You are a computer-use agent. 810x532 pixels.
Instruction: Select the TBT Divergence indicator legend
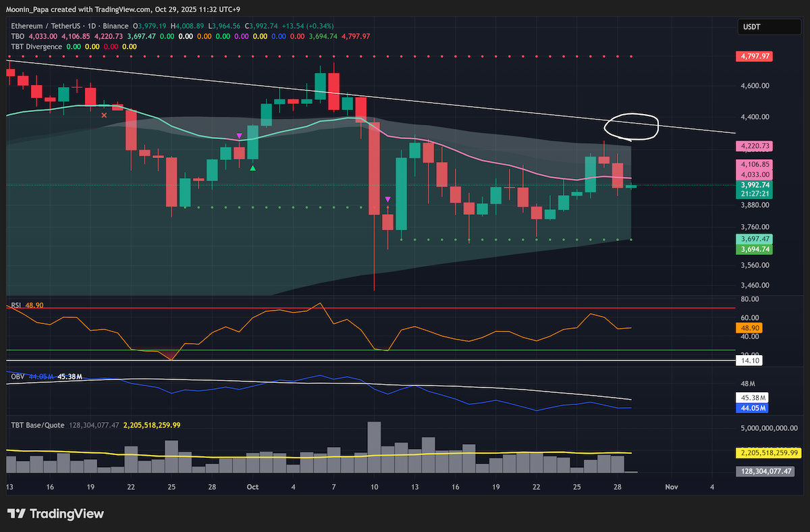[36, 47]
